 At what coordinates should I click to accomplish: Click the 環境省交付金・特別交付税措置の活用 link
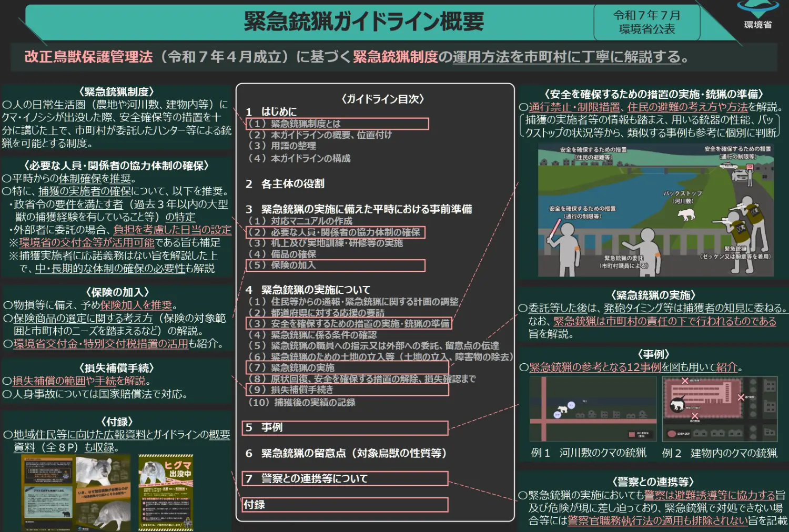tap(100, 344)
